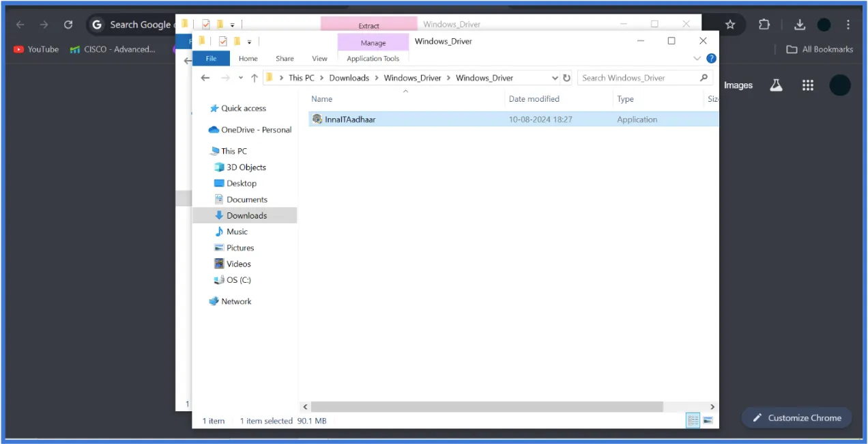Screen dimensions: 868x444
Task: Click the scrollbar right arrow in Explorer
Action: [x=712, y=406]
